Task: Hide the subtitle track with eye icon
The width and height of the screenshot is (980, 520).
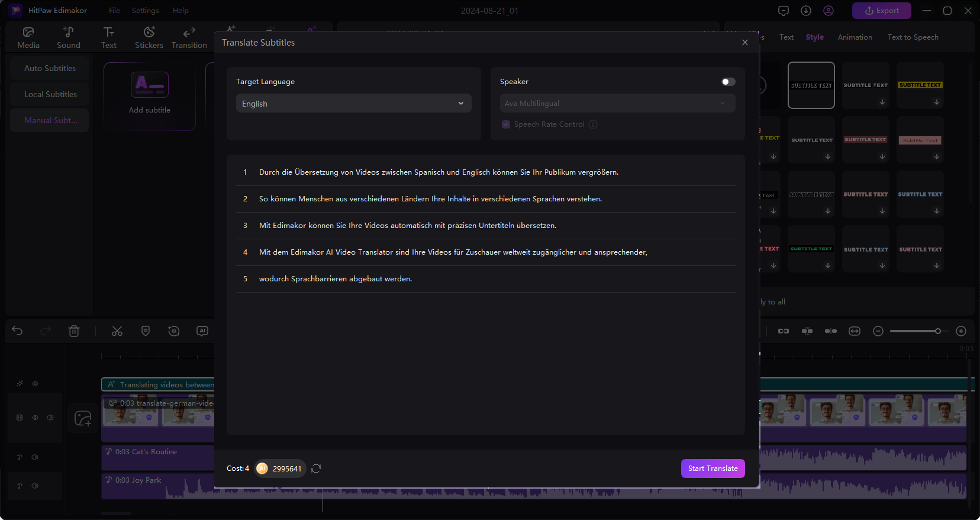Action: click(35, 384)
